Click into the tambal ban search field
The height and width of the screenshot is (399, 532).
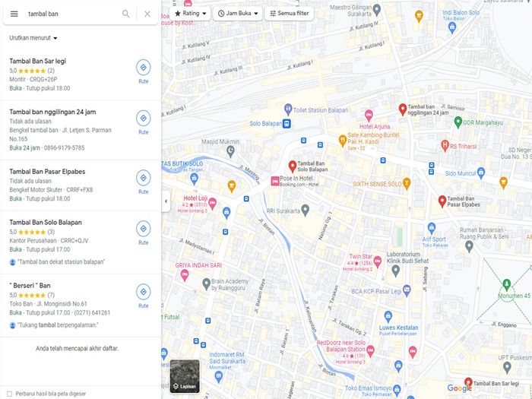68,14
